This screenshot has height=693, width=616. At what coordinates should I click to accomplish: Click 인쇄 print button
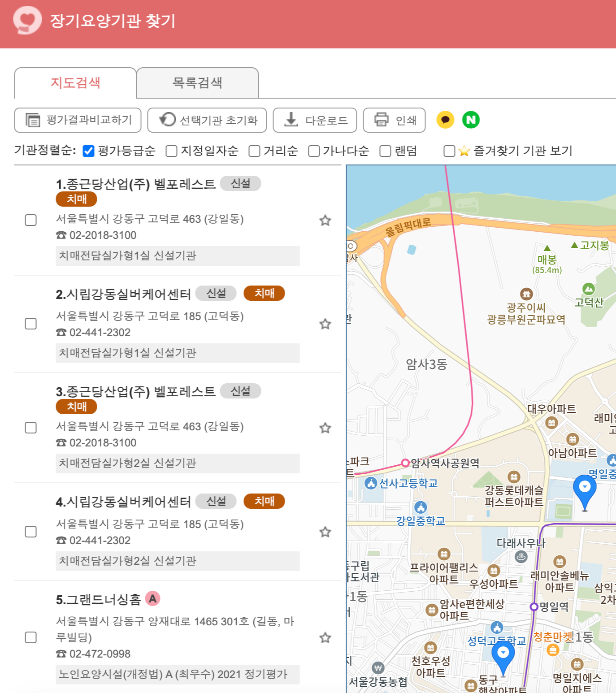394,120
